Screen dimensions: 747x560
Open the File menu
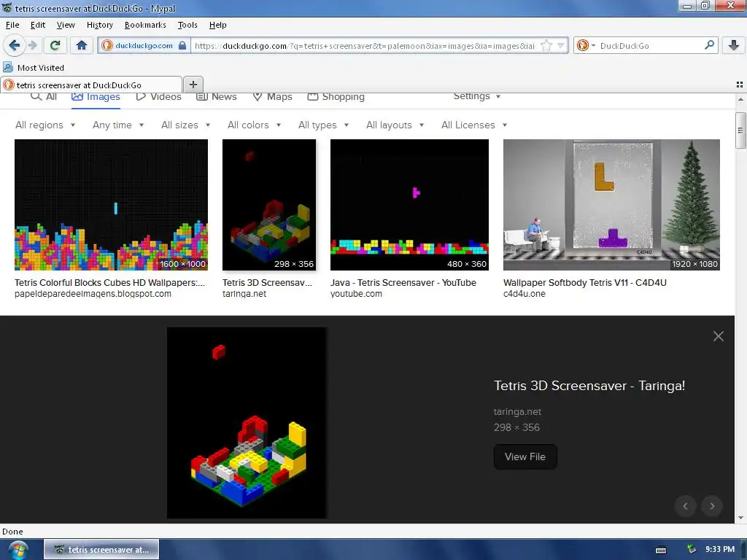12,25
